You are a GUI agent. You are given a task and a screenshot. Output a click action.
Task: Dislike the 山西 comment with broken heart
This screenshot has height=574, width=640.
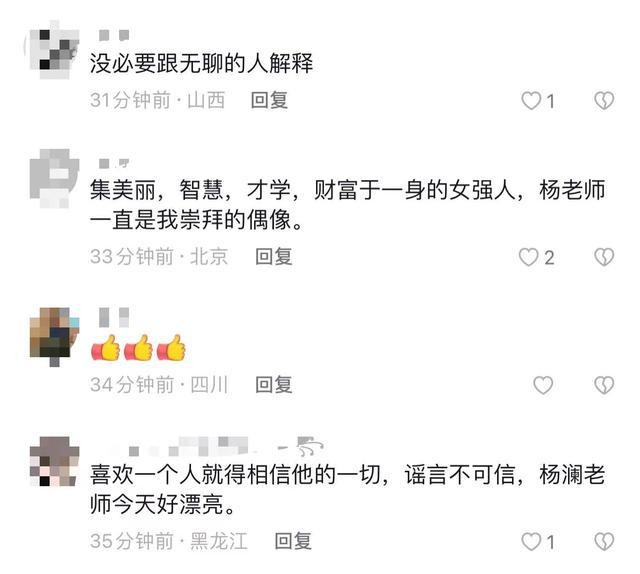click(x=604, y=101)
